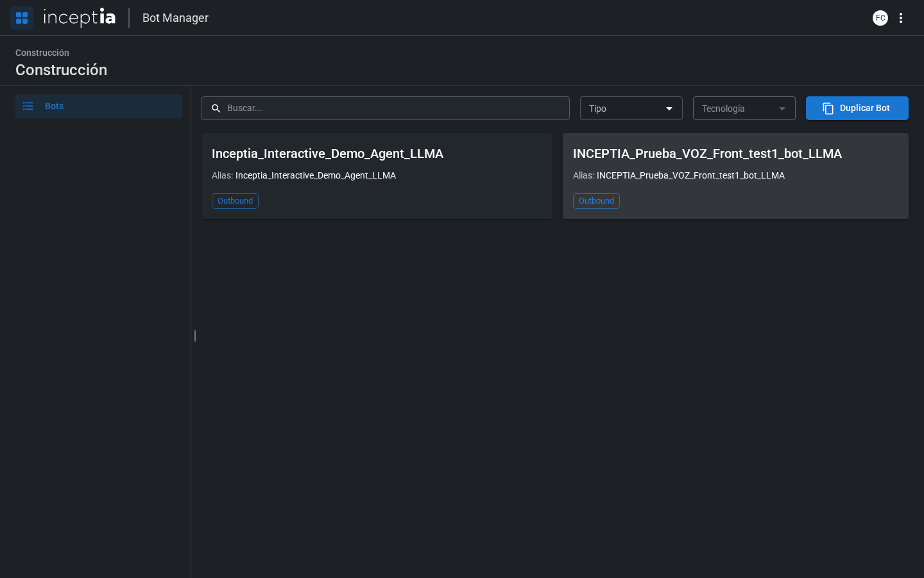
Task: Click the duplicate copy icon
Action: click(828, 109)
